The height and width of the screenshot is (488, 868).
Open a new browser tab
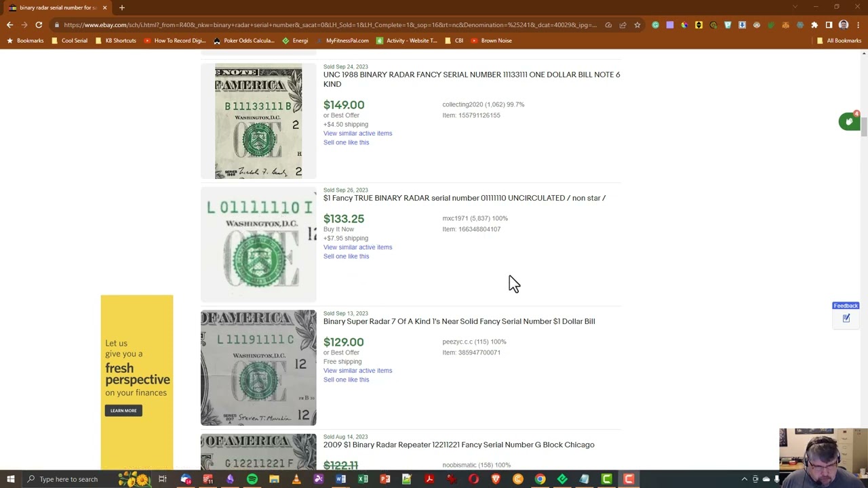click(x=122, y=7)
